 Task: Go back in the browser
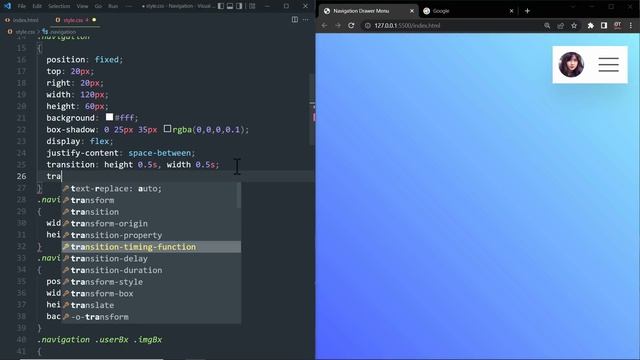pyautogui.click(x=324, y=25)
